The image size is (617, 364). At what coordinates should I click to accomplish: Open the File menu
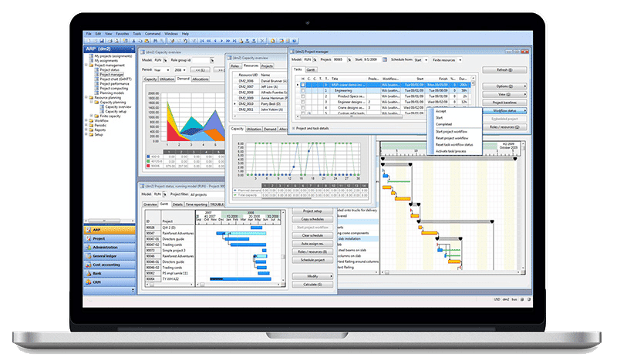coord(89,34)
